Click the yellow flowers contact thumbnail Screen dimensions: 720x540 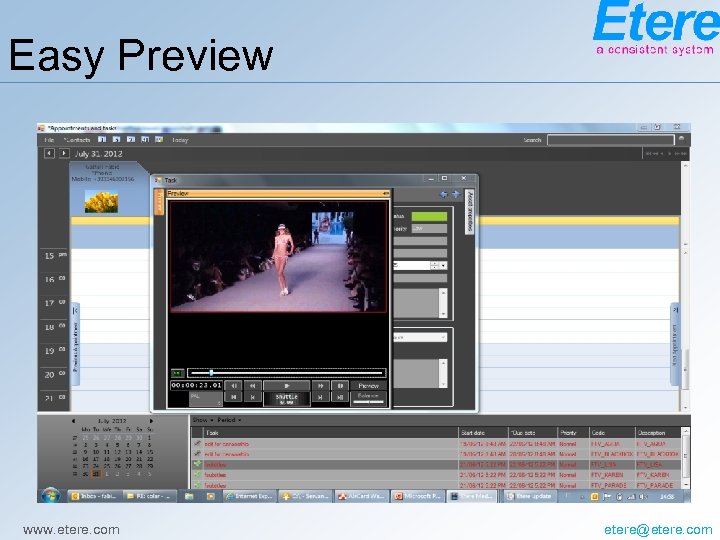point(101,202)
